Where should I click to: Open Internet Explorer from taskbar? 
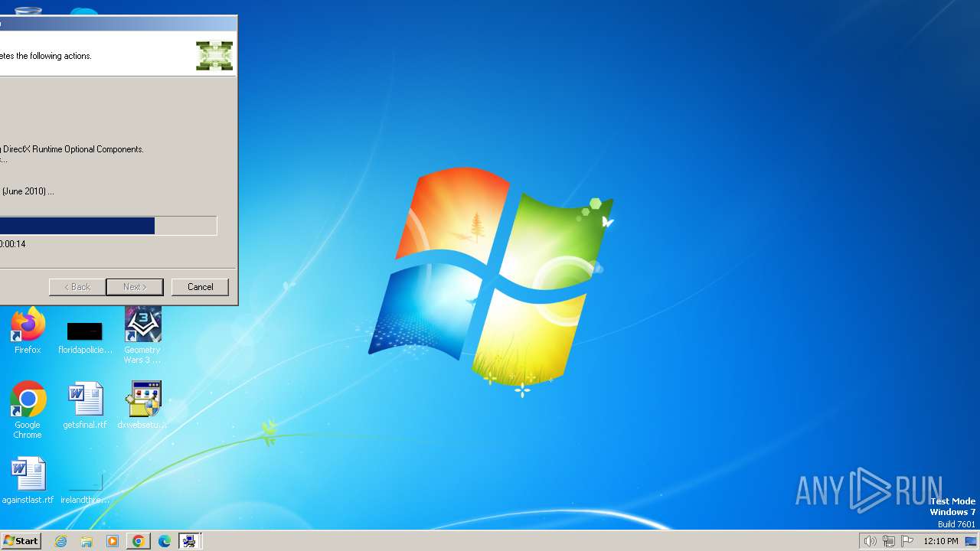[x=60, y=541]
